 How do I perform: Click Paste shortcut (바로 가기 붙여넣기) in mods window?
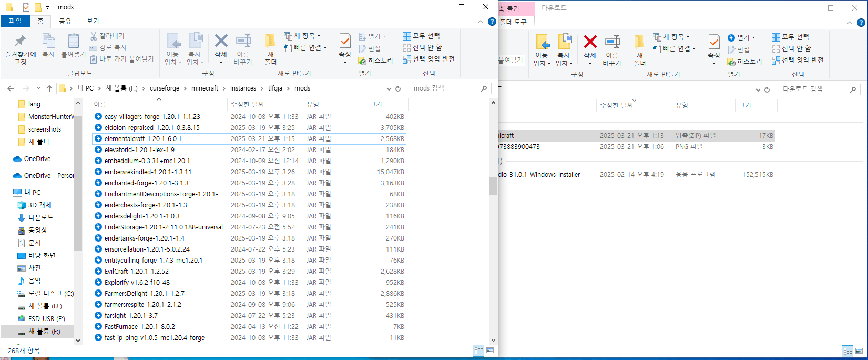tap(121, 59)
